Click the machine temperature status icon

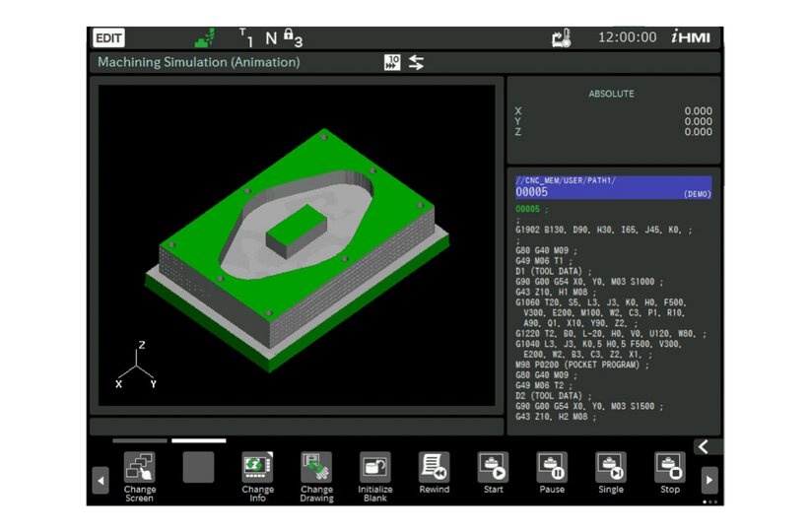[x=562, y=38]
